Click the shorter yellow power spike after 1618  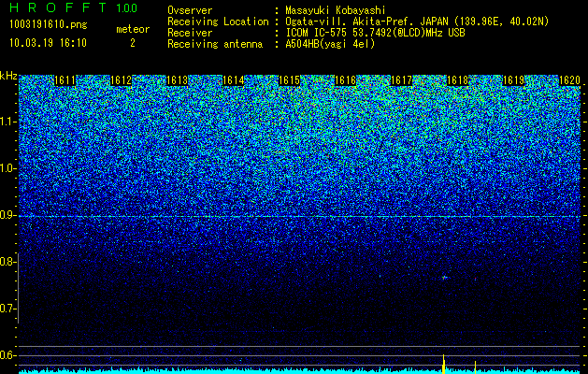click(x=475, y=367)
